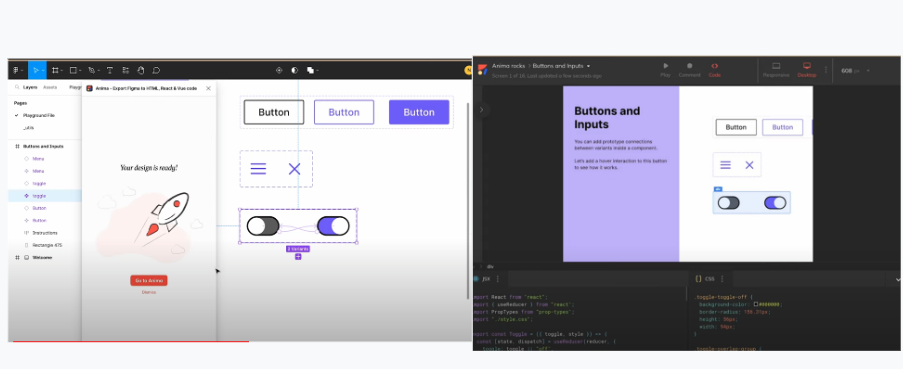Open the JSX panel three-dot options
The width and height of the screenshot is (903, 369).
point(498,279)
